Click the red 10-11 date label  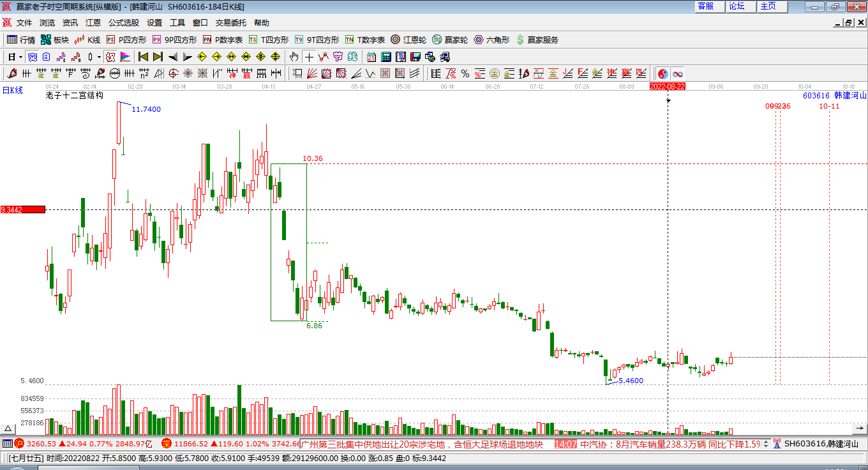tap(830, 106)
